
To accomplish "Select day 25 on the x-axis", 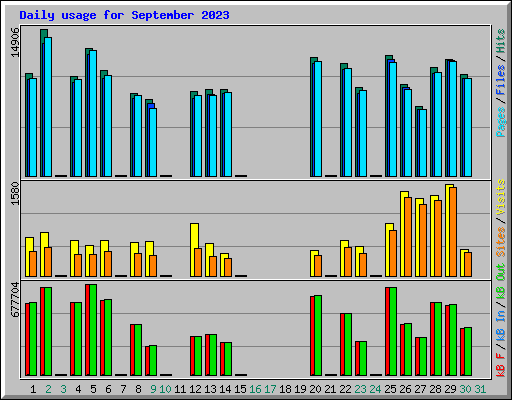I will (x=390, y=389).
